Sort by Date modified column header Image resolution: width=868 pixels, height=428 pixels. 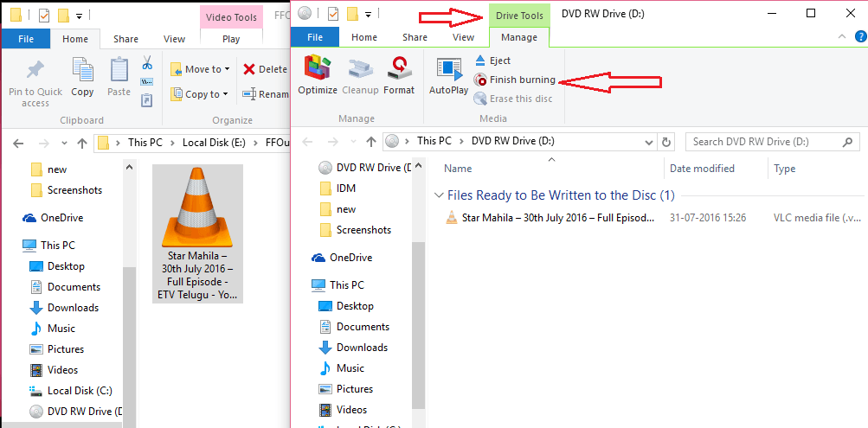point(702,169)
